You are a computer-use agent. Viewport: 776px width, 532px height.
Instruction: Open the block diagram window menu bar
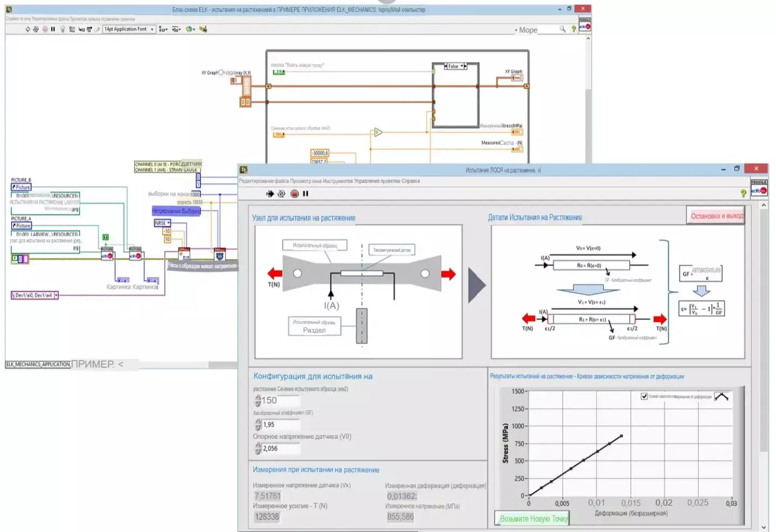click(70, 19)
